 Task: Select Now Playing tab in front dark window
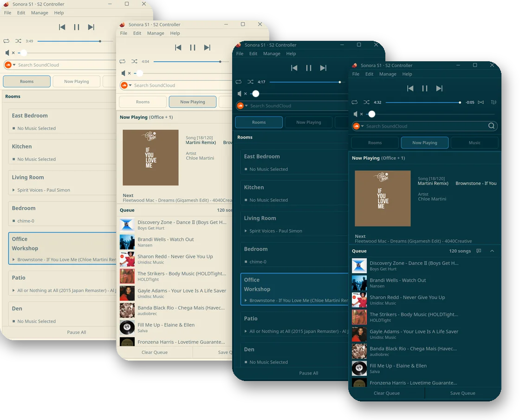[x=424, y=142]
